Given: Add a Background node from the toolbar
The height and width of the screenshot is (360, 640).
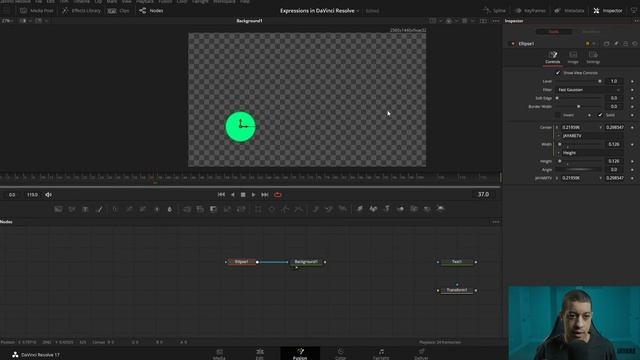Looking at the screenshot, I should click(x=58, y=209).
